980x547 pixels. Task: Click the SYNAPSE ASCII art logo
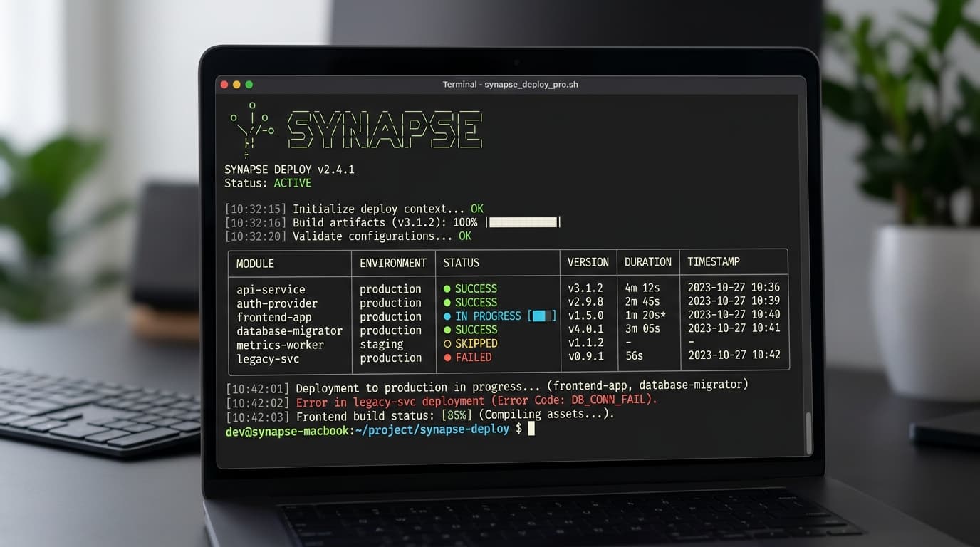click(x=385, y=130)
